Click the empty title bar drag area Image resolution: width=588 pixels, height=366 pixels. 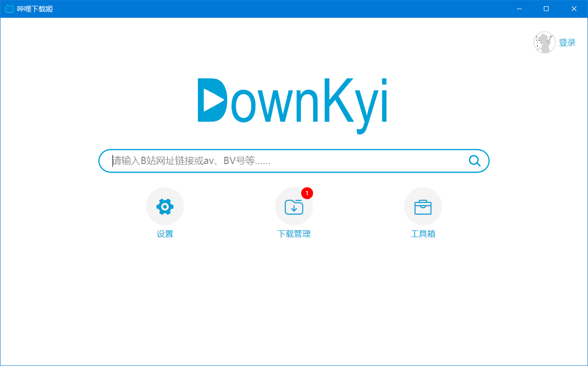click(288, 9)
